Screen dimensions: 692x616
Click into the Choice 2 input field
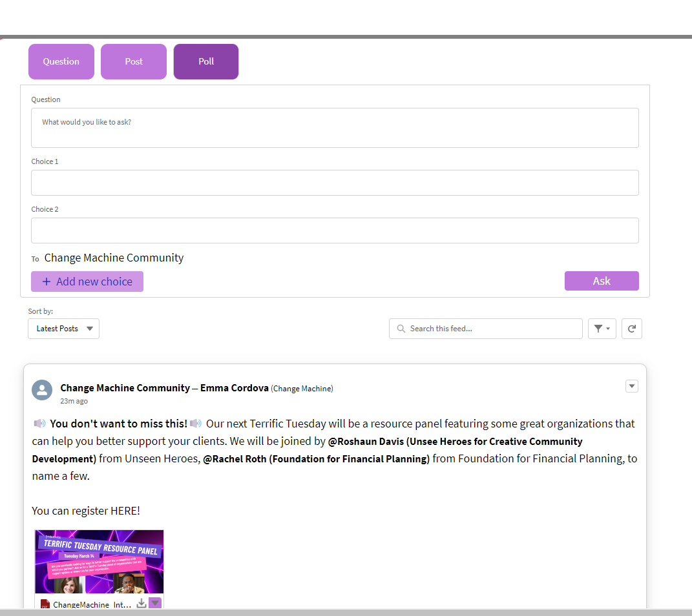(x=335, y=230)
